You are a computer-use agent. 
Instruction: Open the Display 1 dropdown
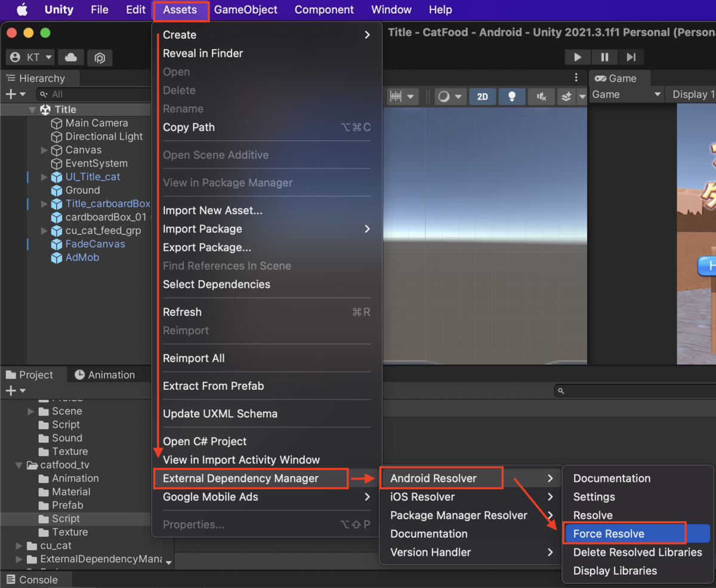point(692,94)
